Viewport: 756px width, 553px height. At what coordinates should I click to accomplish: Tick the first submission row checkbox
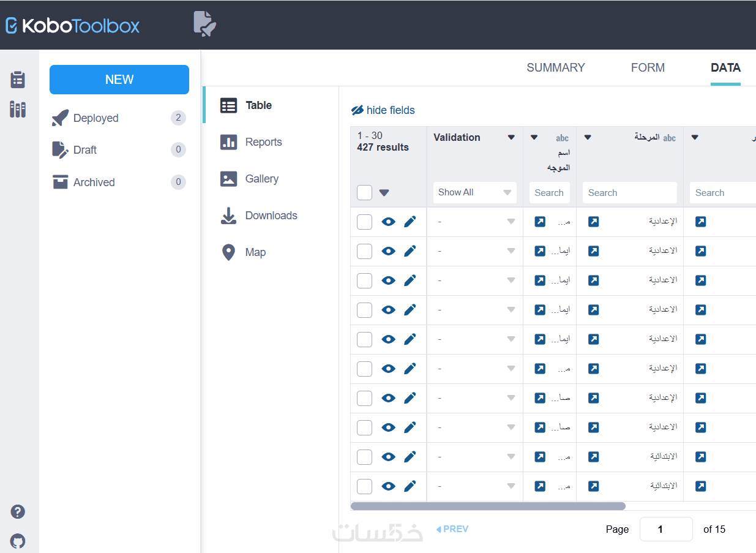[x=365, y=222]
